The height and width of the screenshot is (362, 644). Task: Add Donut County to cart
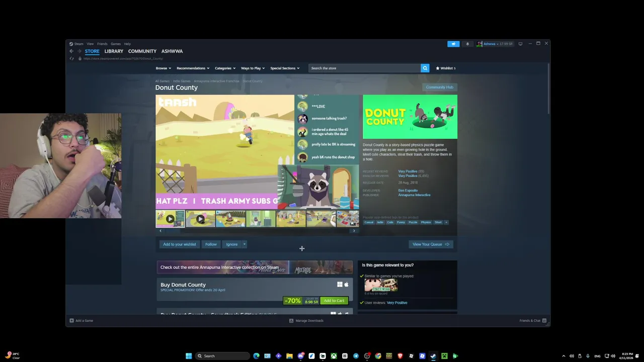point(334,301)
